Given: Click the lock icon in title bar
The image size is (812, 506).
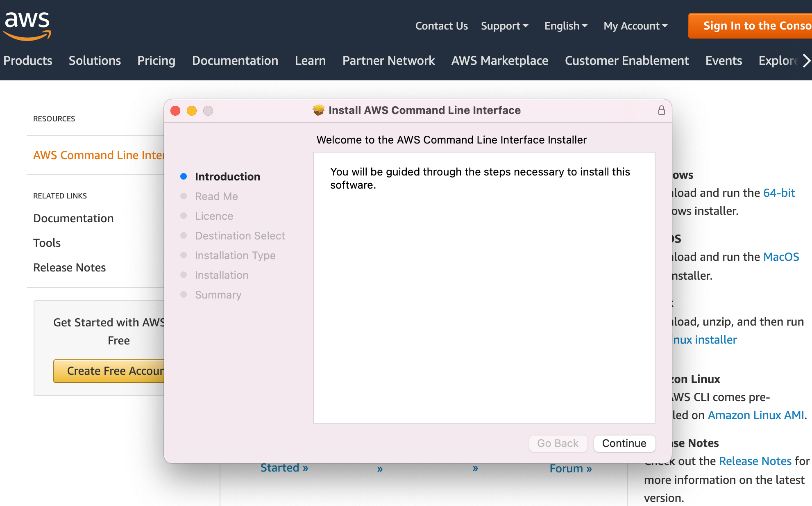Looking at the screenshot, I should pyautogui.click(x=661, y=110).
